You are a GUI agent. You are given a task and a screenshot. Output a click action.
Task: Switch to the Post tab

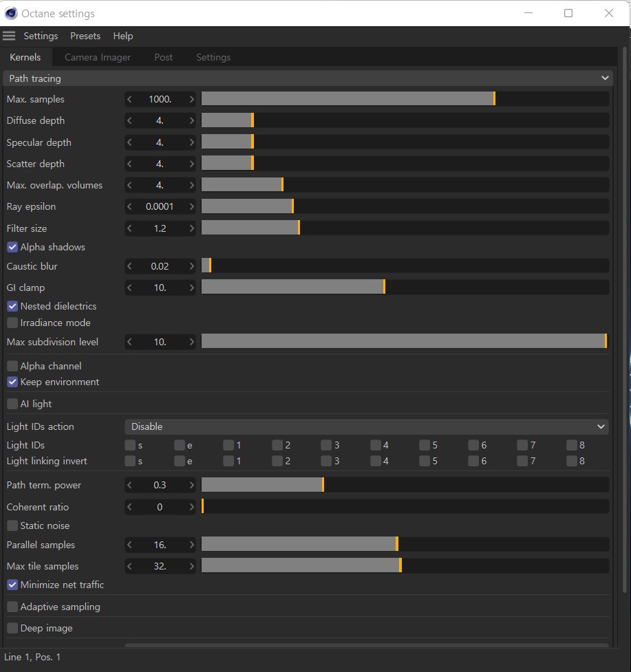point(163,57)
